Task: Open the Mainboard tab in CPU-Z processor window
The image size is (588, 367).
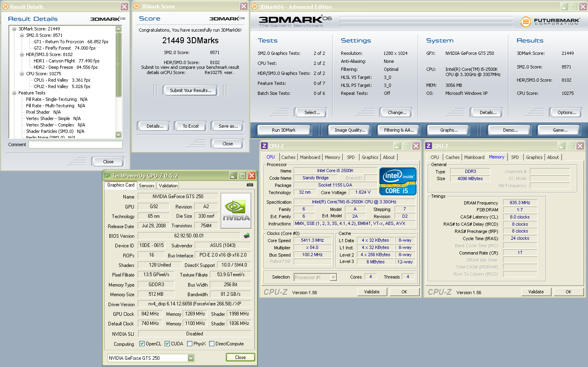Action: point(310,157)
